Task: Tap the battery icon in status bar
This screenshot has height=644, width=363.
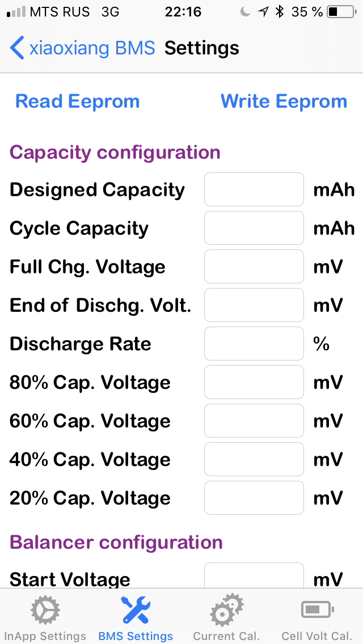Action: [x=340, y=12]
